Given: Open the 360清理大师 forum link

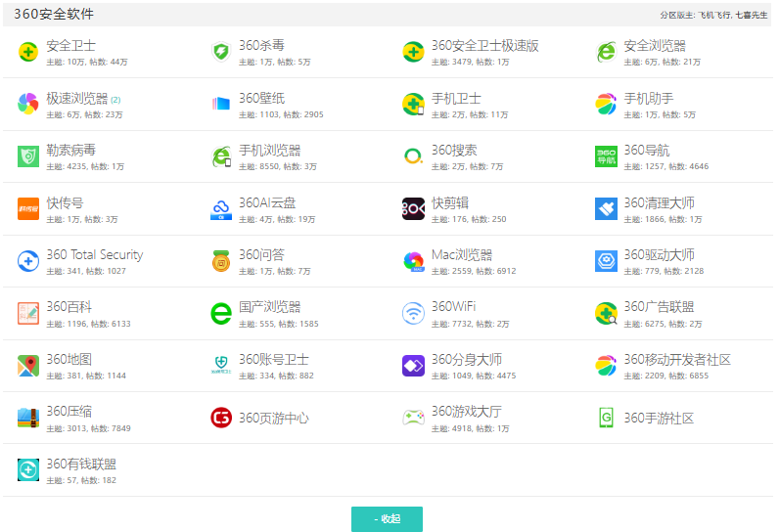Looking at the screenshot, I should tap(659, 202).
